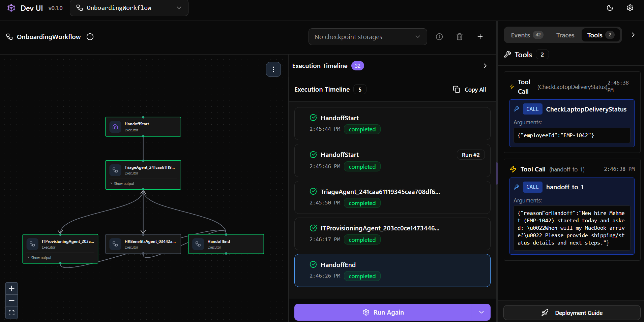Open settings via the gear icon
Image resolution: width=644 pixels, height=322 pixels.
tap(630, 8)
